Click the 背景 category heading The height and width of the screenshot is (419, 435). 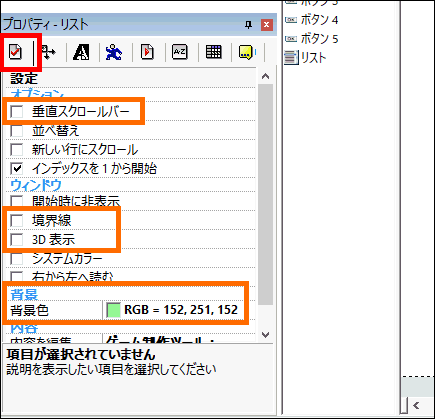click(24, 295)
